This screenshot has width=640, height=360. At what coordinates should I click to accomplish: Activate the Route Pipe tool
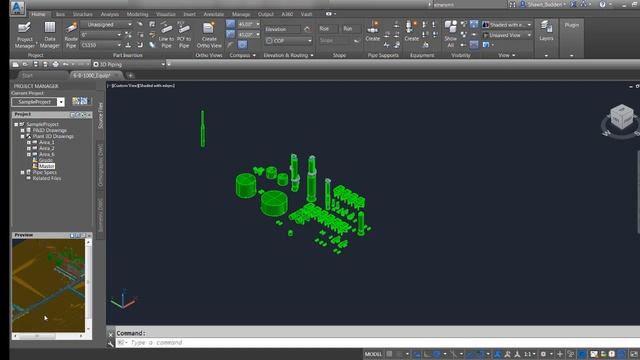point(71,35)
